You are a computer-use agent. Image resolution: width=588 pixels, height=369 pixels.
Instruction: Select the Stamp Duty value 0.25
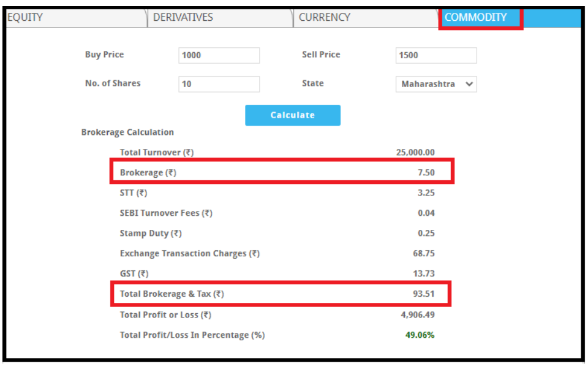click(426, 234)
